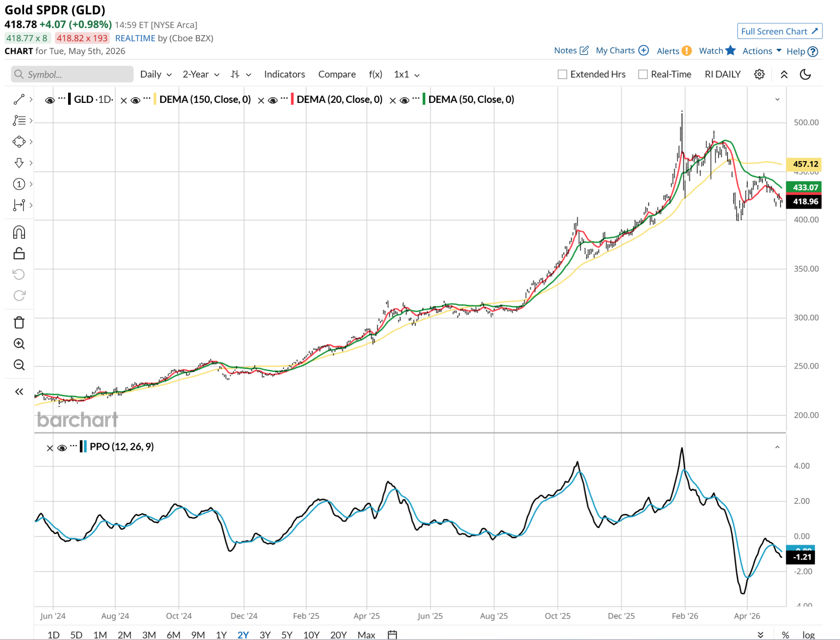This screenshot has width=840, height=640.
Task: Zoom out with magnifier minus icon
Action: (x=19, y=364)
